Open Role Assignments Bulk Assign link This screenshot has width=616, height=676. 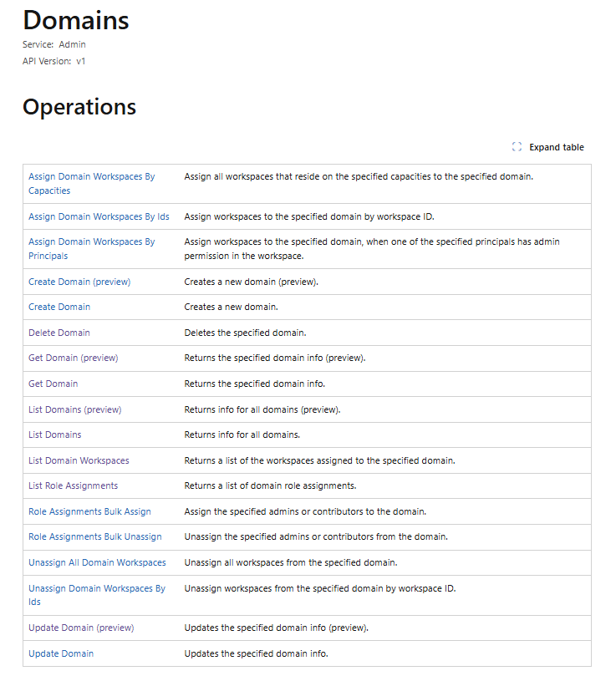pos(89,511)
